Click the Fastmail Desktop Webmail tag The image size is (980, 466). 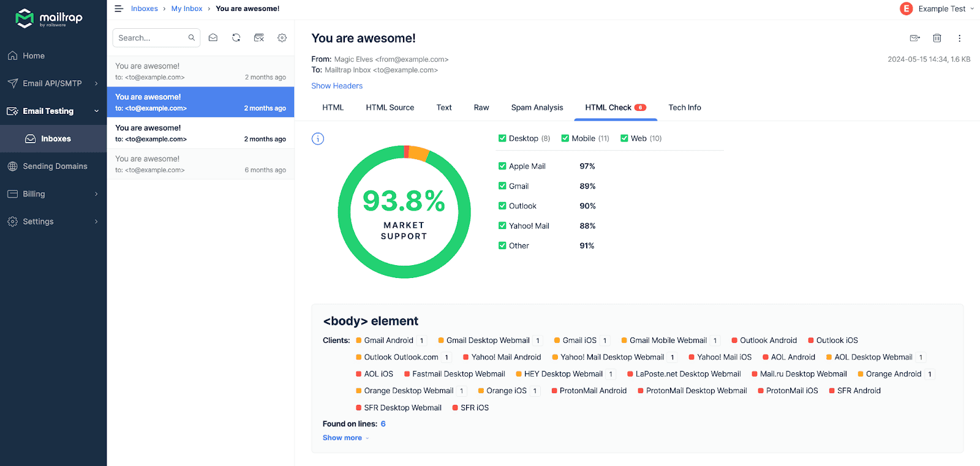tap(454, 374)
